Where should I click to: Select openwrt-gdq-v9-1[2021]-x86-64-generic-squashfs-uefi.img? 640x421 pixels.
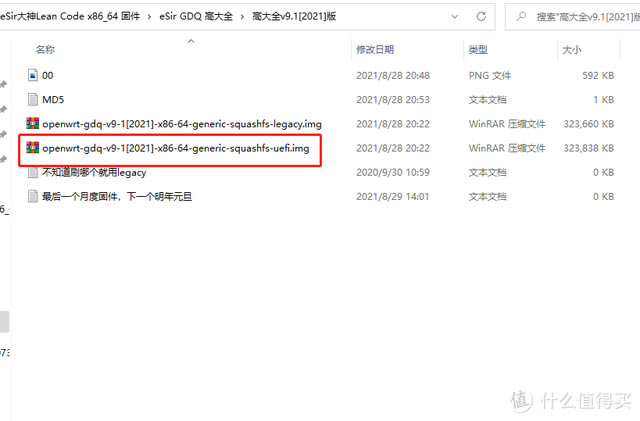click(176, 148)
